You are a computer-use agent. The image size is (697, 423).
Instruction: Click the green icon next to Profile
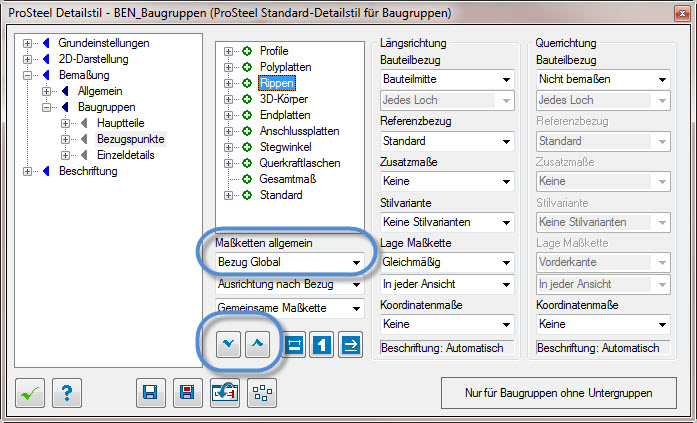pyautogui.click(x=247, y=51)
